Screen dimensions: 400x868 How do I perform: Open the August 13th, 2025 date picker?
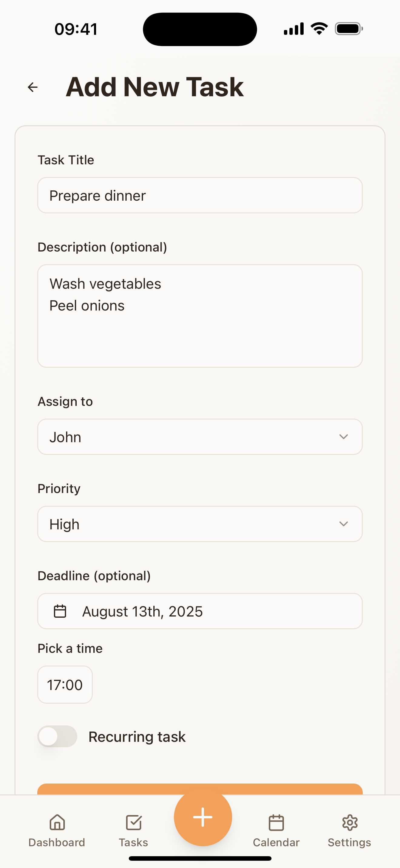pos(200,611)
